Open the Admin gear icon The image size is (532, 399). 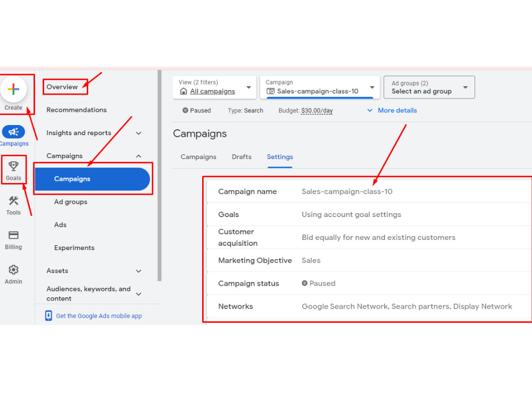(x=13, y=270)
